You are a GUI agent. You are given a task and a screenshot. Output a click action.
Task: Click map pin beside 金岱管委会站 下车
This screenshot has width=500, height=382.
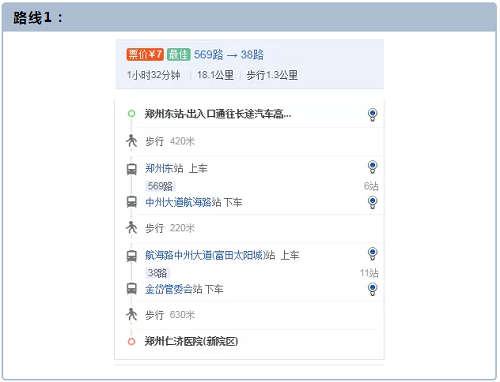coord(372,289)
